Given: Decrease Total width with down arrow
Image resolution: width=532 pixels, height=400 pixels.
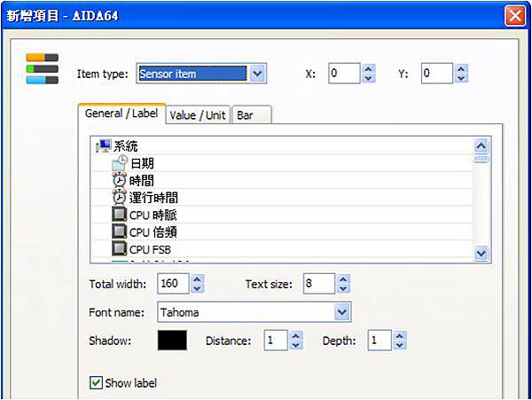Looking at the screenshot, I should [x=198, y=288].
